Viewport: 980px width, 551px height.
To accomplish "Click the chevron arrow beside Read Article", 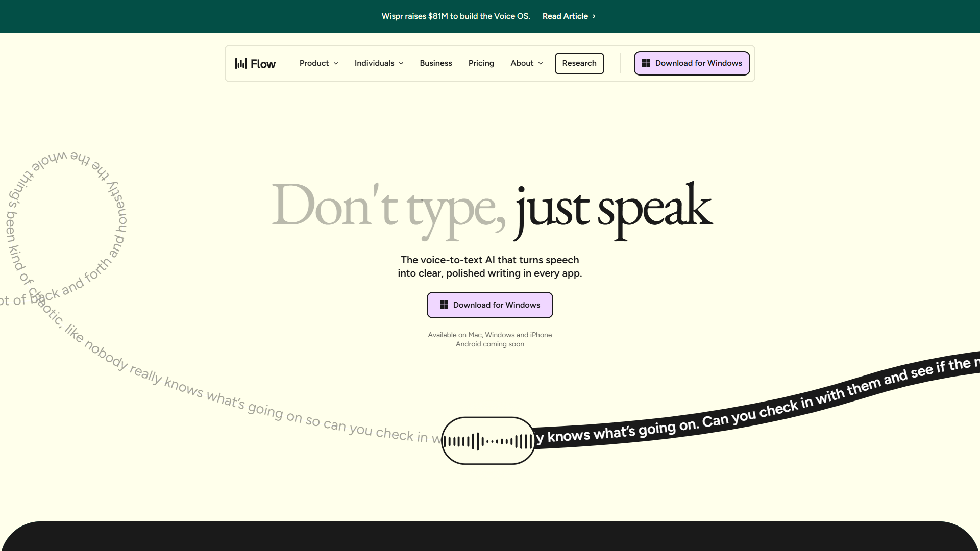I will tap(593, 16).
